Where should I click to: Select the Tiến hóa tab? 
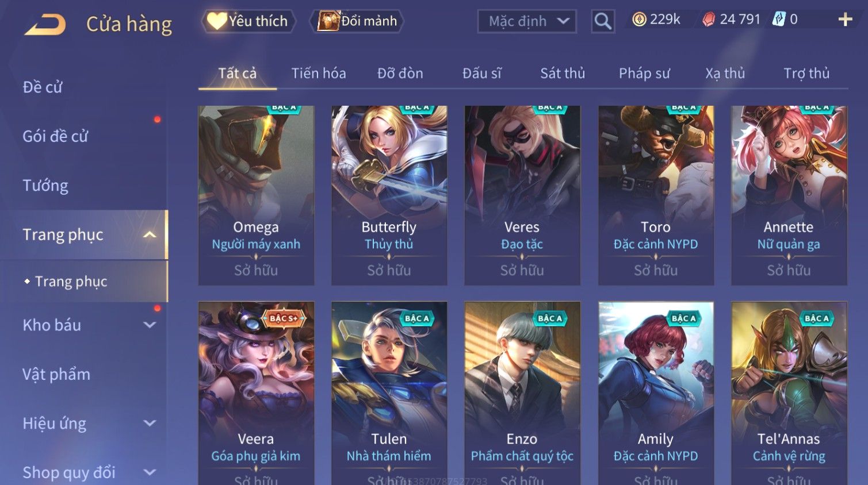pyautogui.click(x=319, y=74)
